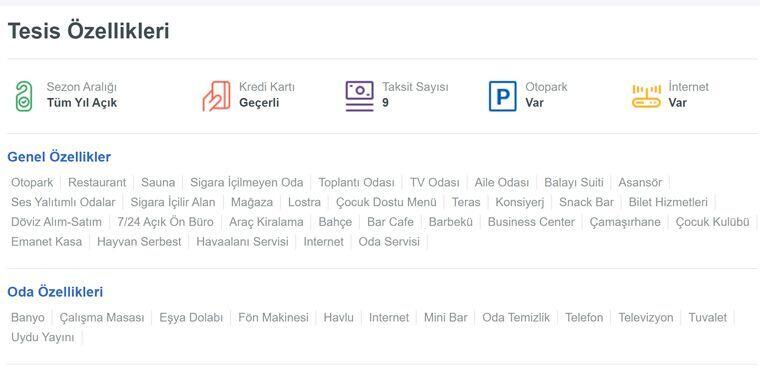Click the Tesis Özellikleri heading
Viewport: 760px width, 380px height.
89,32
